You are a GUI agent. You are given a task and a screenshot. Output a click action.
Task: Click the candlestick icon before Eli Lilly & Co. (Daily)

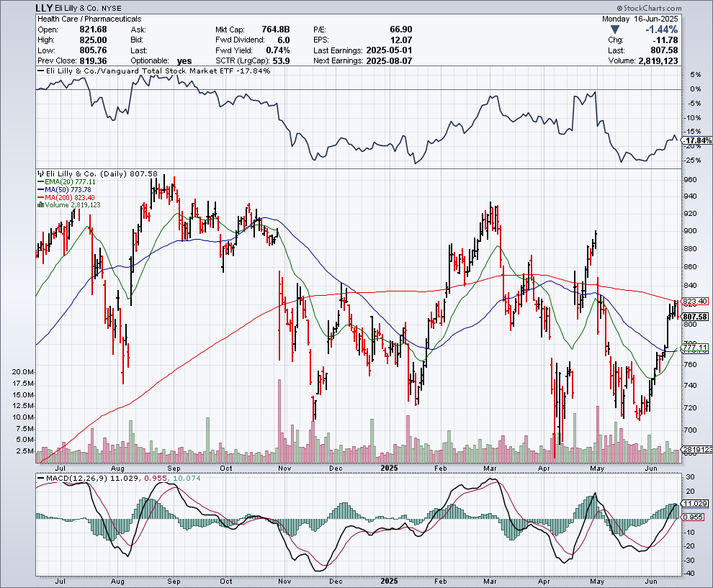[40, 173]
